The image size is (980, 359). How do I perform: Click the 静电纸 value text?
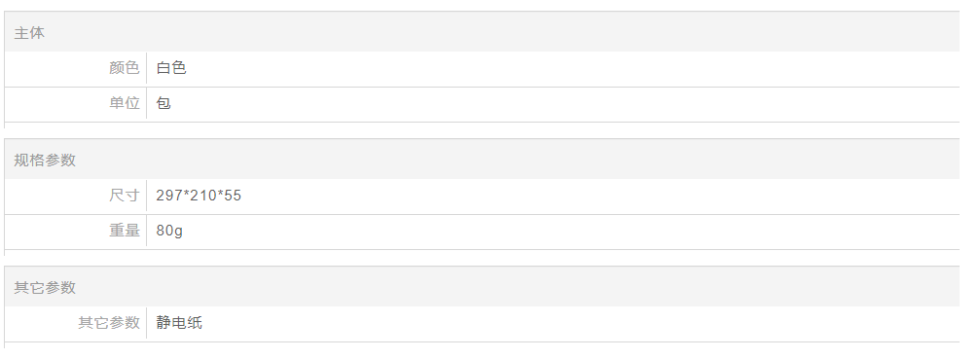(x=179, y=323)
